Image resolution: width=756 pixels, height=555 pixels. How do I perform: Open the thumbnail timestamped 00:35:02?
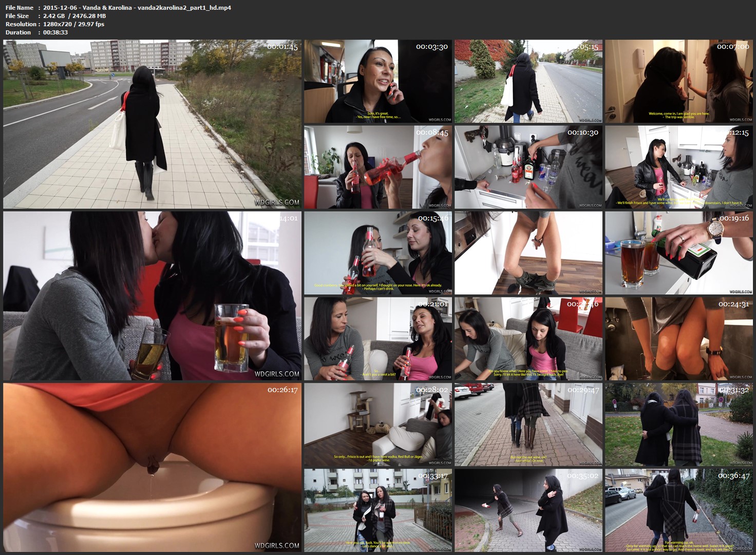528,510
